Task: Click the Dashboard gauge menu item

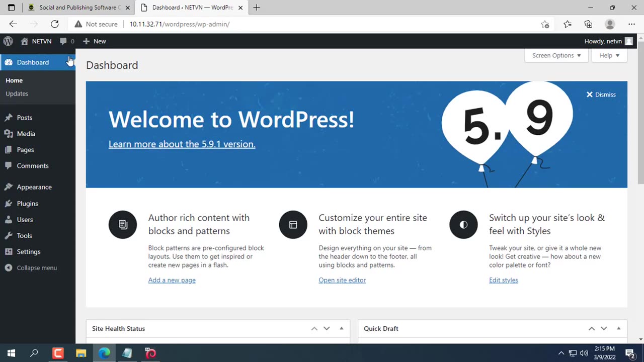Action: [x=38, y=62]
